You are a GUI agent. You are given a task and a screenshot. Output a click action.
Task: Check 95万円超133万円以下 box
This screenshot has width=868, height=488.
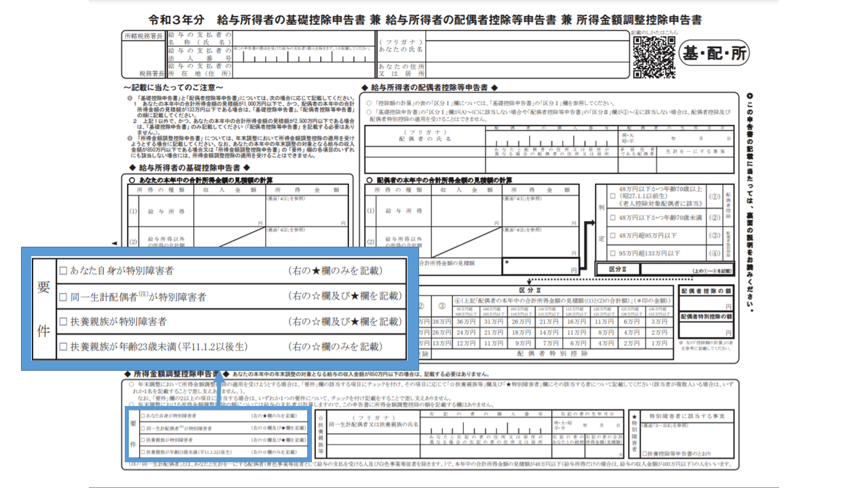[x=613, y=253]
